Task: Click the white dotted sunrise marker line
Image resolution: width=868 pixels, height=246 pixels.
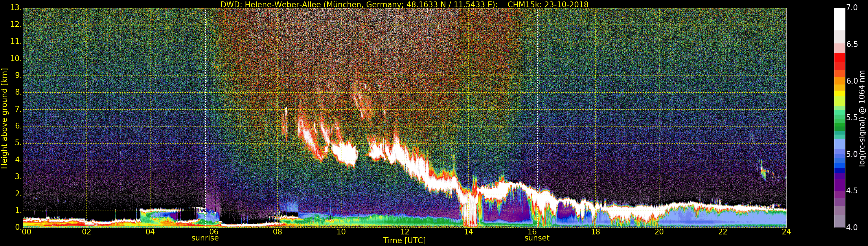Action: pyautogui.click(x=205, y=118)
